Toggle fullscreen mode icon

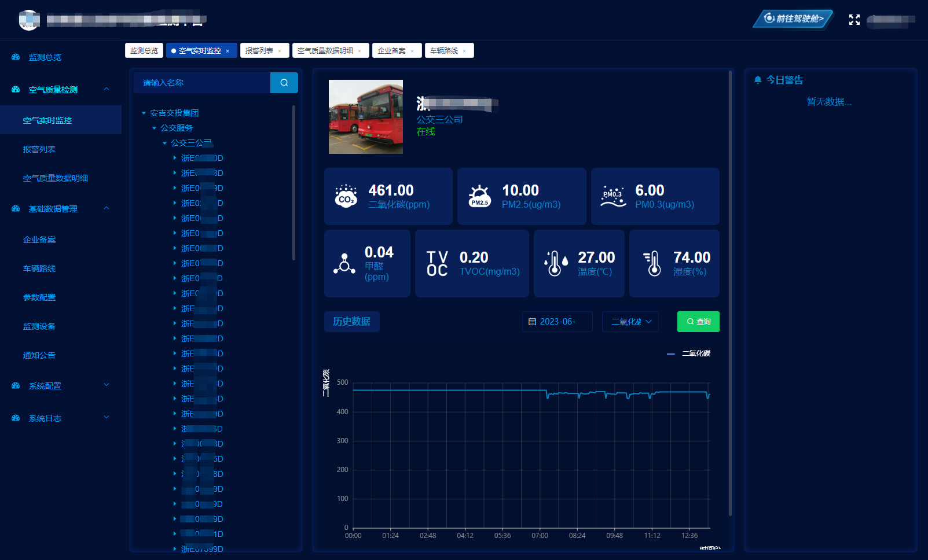point(854,20)
